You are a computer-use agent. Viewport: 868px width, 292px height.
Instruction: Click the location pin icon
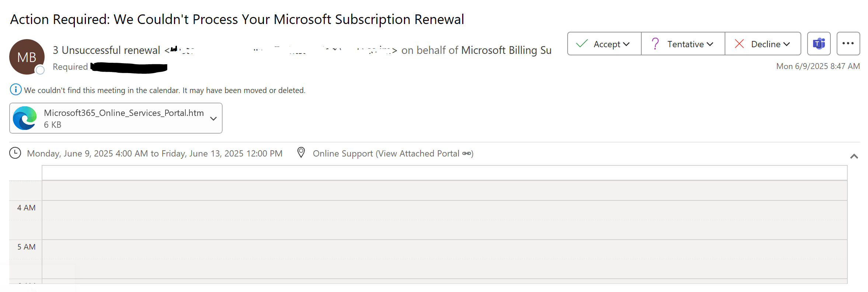tap(301, 152)
